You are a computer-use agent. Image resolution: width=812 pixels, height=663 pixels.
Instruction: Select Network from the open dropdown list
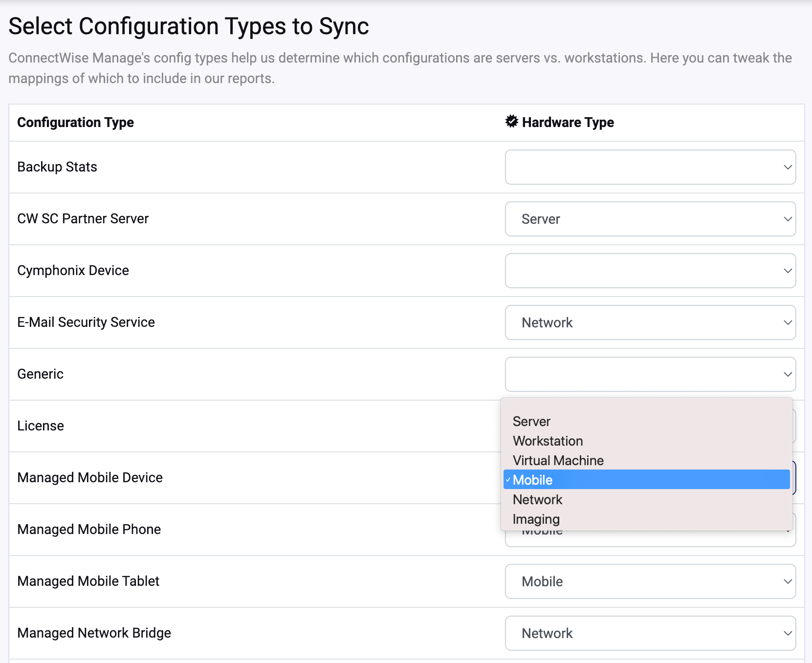click(537, 499)
